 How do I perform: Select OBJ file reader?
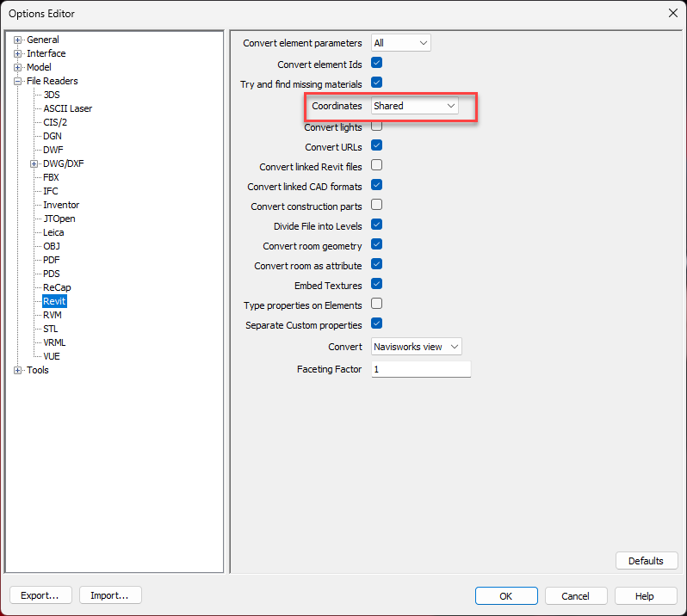(x=52, y=247)
